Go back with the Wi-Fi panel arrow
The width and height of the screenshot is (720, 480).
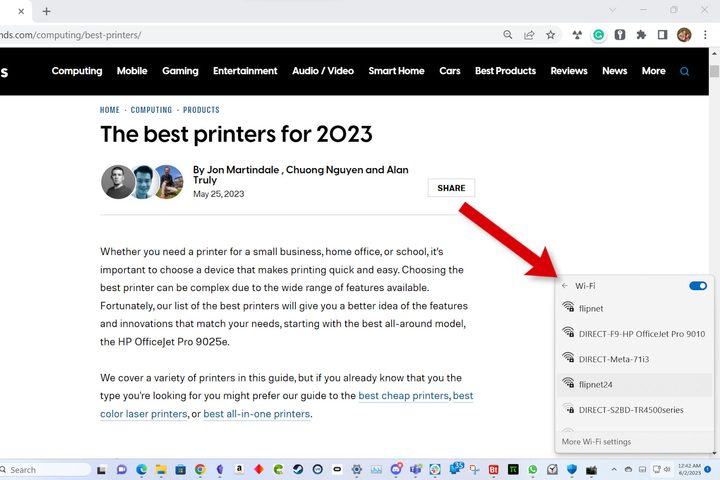coord(565,286)
